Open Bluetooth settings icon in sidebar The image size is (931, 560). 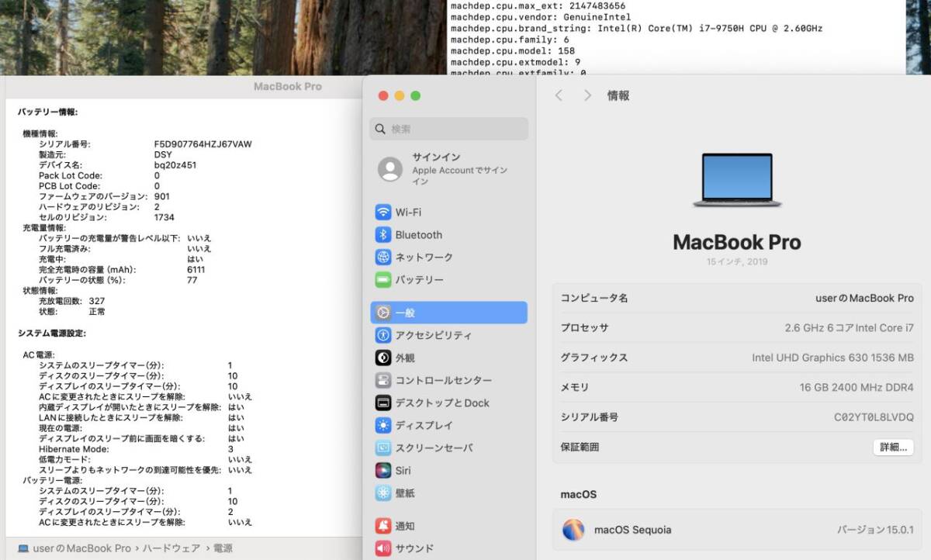[382, 234]
